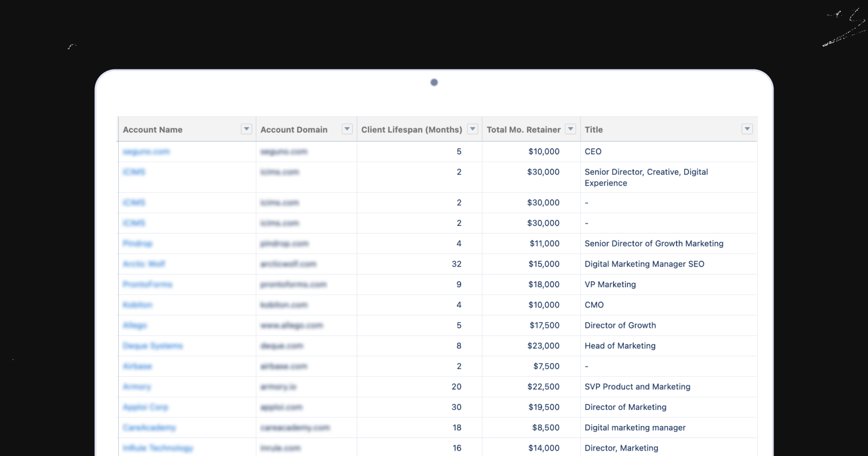Screen dimensions: 868x456
Task: Click the Account Domain column header text
Action: coord(294,130)
